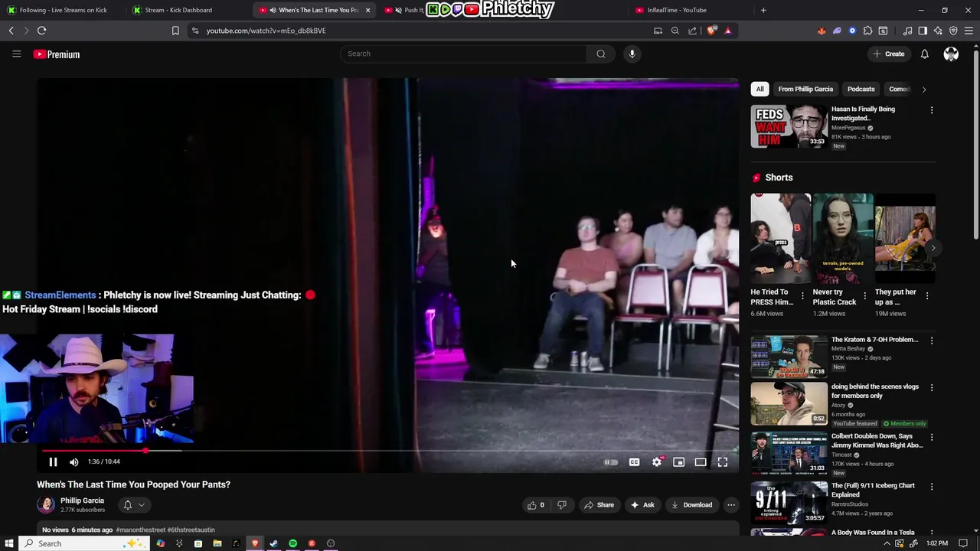The height and width of the screenshot is (551, 980).
Task: Open player settings gear
Action: point(657,461)
